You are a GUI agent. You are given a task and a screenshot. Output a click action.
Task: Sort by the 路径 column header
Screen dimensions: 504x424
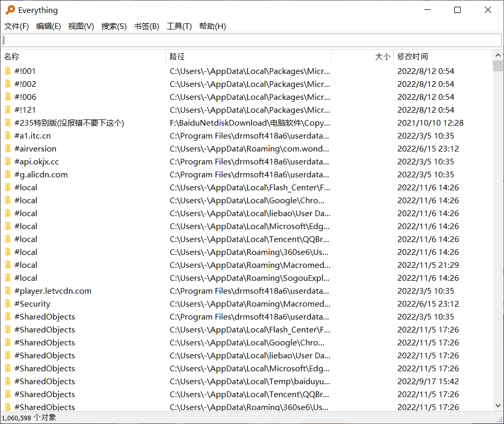pos(249,57)
